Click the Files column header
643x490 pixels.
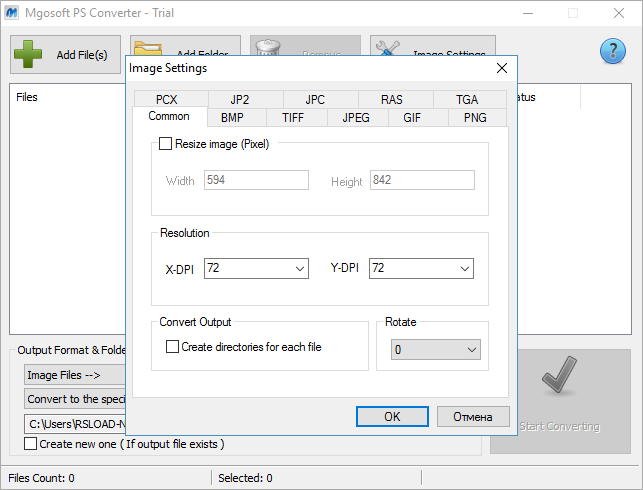27,97
